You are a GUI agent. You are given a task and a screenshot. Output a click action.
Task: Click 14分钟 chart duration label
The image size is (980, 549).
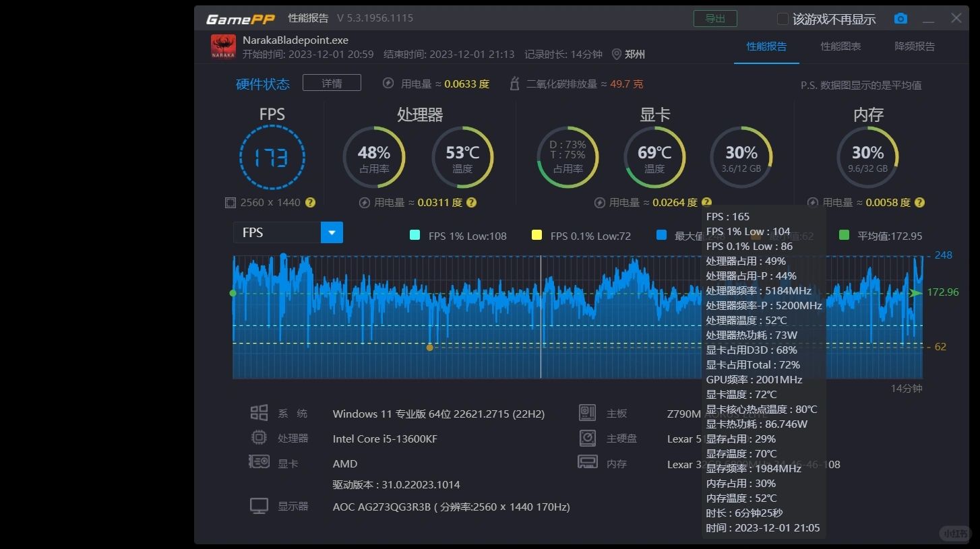pyautogui.click(x=907, y=389)
